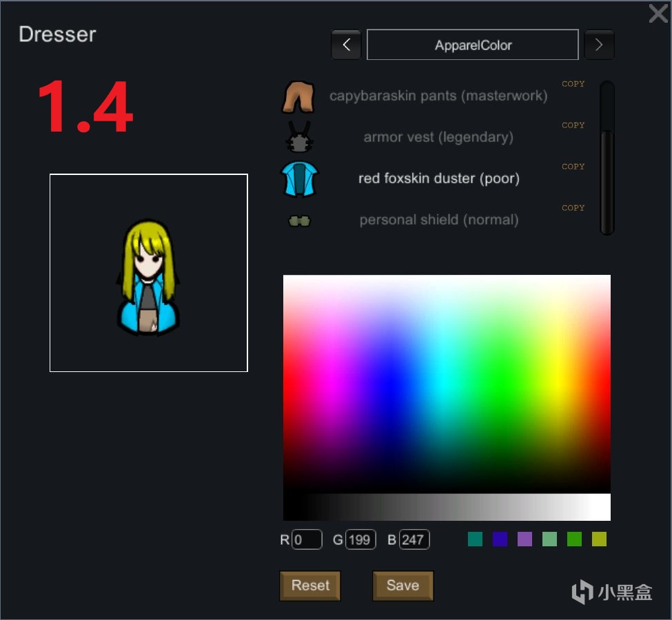Select the red foxskin duster entry
This screenshot has height=620, width=672.
tap(438, 178)
